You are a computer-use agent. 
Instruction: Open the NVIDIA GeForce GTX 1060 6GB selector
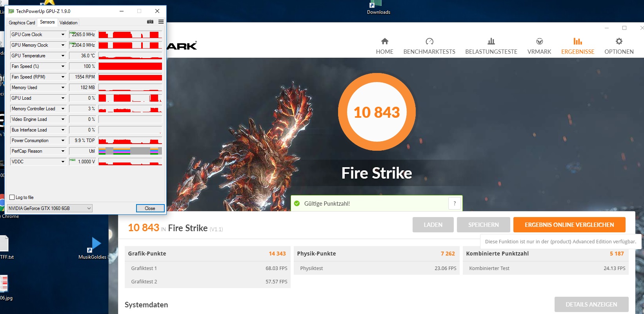50,208
